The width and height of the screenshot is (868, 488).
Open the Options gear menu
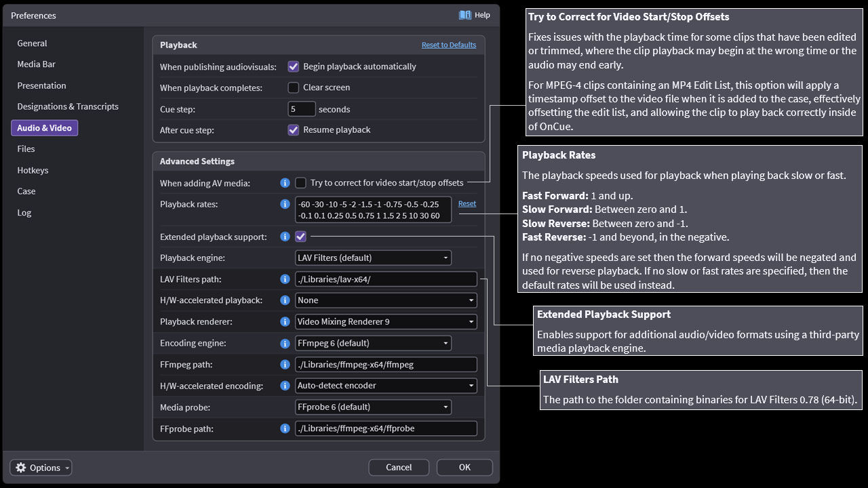[41, 468]
